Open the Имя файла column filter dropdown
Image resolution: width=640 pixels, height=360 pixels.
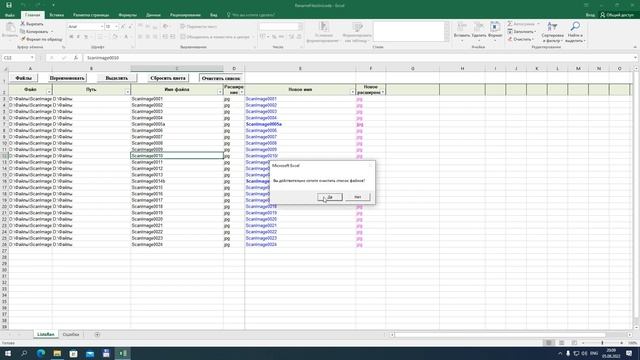tap(220, 92)
